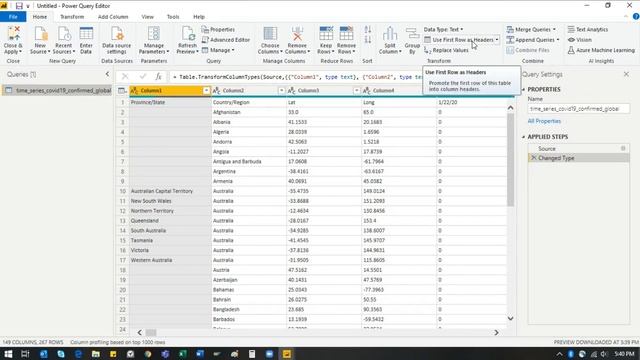Open the New Source icon

pyautogui.click(x=40, y=33)
